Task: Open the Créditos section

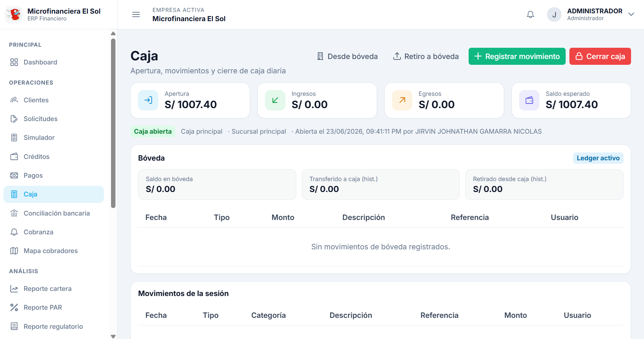Action: pos(53,157)
